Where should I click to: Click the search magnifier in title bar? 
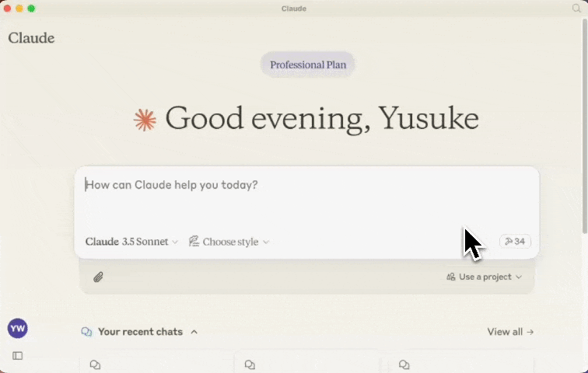pyautogui.click(x=576, y=9)
